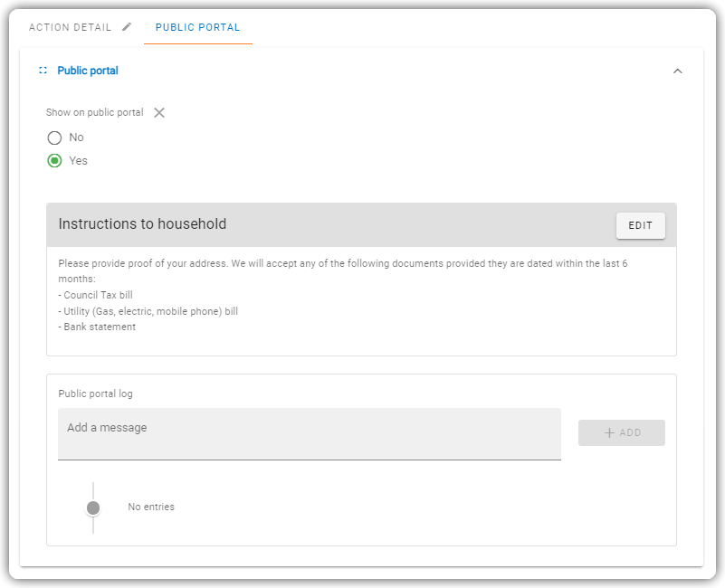Click the Public portal section heading
Screen dimensions: 725x588
click(x=88, y=71)
